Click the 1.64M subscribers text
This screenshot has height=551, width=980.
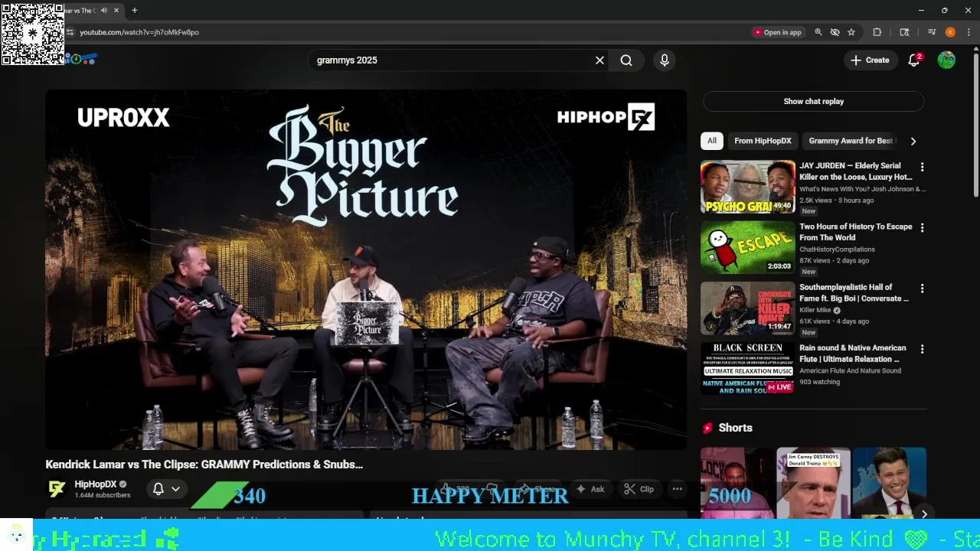point(103,495)
